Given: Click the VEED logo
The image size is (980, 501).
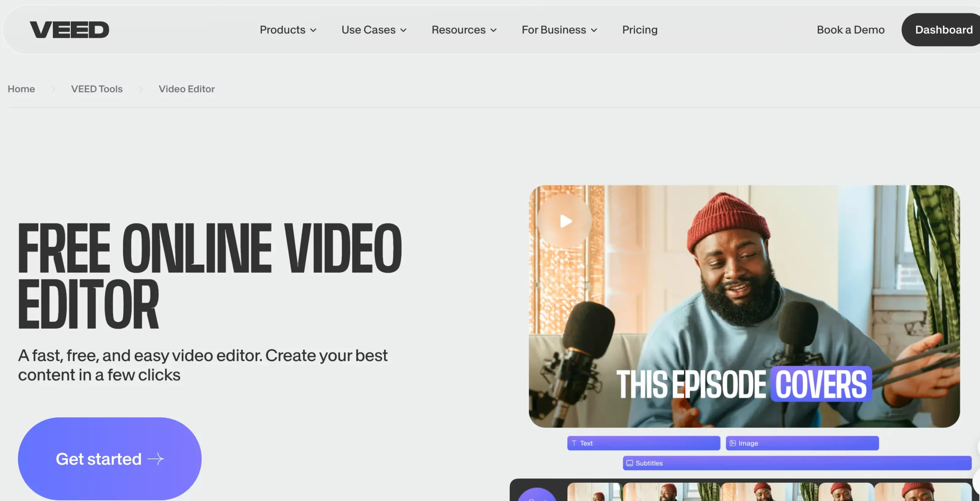Looking at the screenshot, I should 69,30.
